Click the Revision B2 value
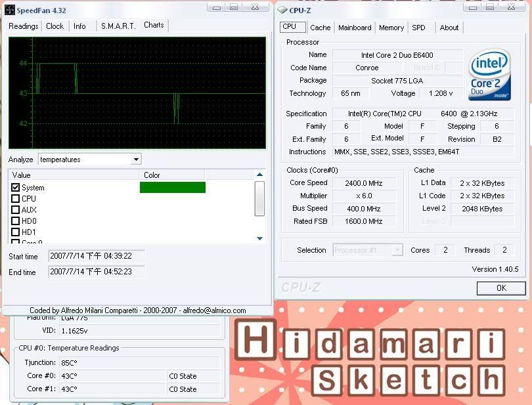This screenshot has width=532, height=405. pyautogui.click(x=497, y=139)
